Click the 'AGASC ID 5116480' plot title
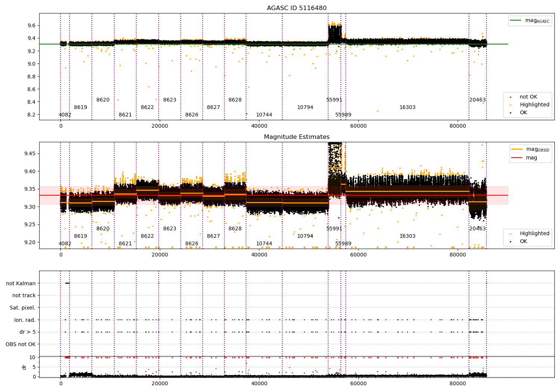Viewport: 560px width, 392px height. tap(297, 8)
